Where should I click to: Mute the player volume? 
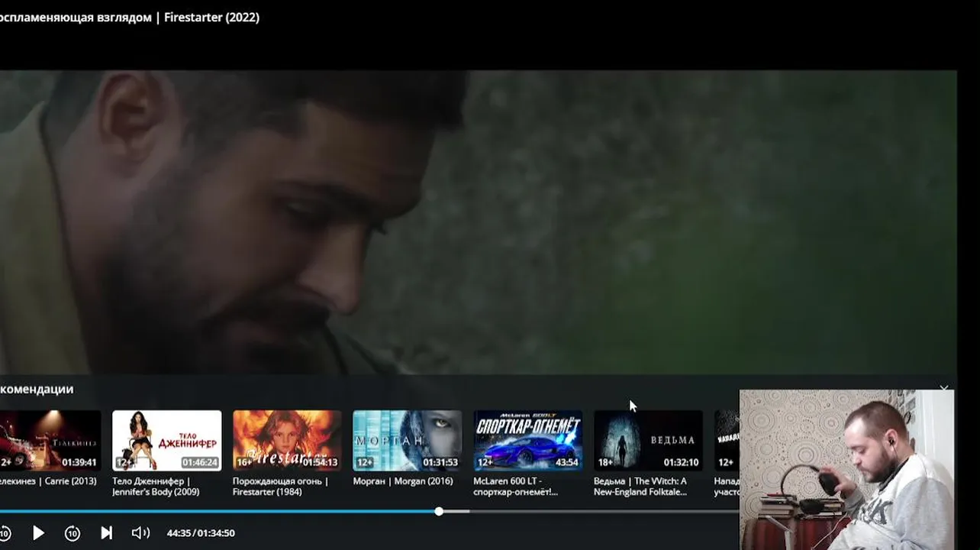pyautogui.click(x=140, y=532)
